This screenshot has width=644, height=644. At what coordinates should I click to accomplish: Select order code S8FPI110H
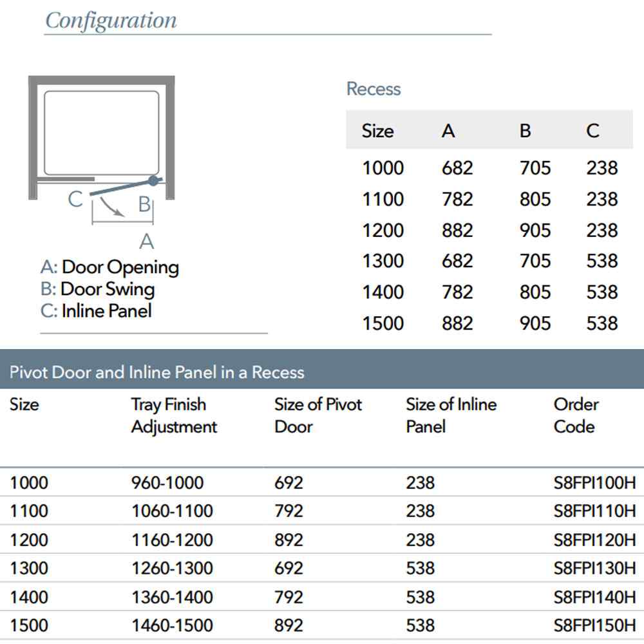tap(594, 511)
